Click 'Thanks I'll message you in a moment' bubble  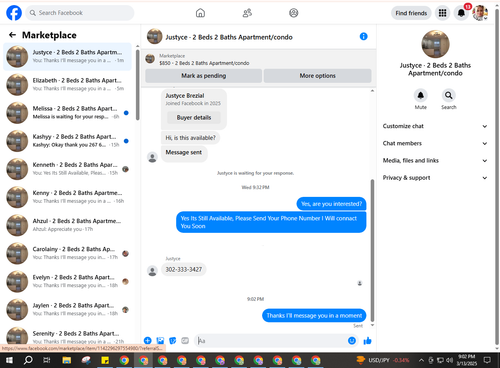(314, 315)
